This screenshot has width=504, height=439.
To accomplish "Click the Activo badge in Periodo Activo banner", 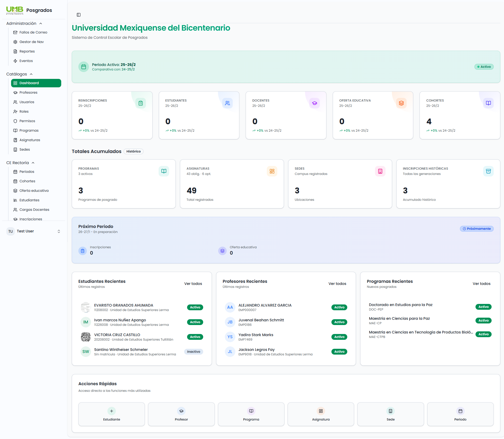I will point(484,67).
